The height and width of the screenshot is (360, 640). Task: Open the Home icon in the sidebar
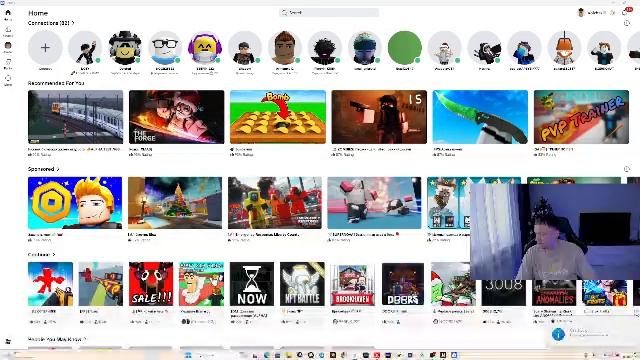pyautogui.click(x=8, y=13)
